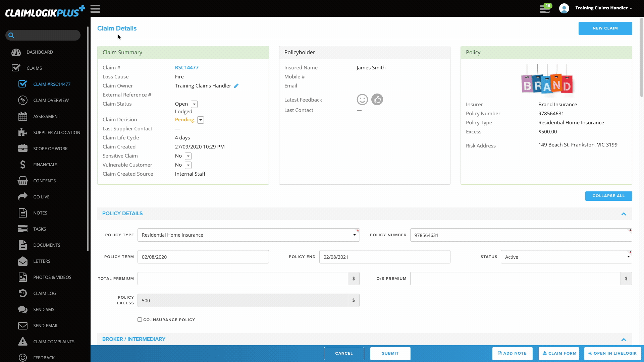Open the Claim Status dropdown arrow
This screenshot has width=644, height=362.
194,104
